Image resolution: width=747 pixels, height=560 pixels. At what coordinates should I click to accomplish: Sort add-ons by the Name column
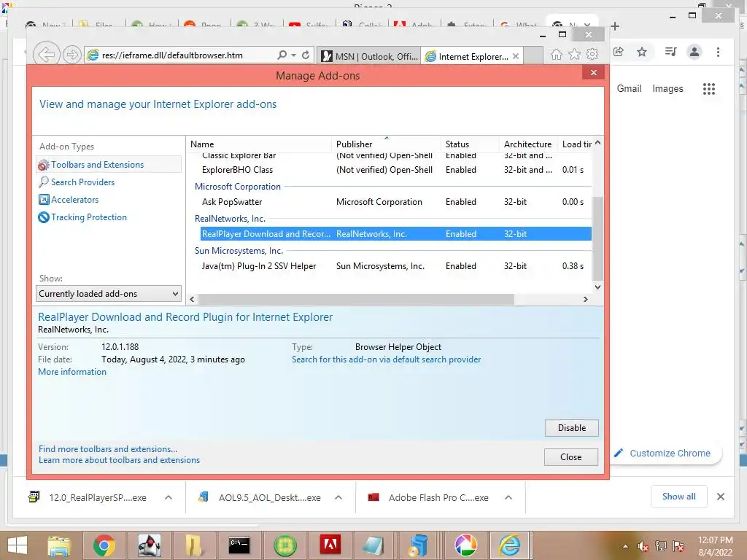(259, 144)
